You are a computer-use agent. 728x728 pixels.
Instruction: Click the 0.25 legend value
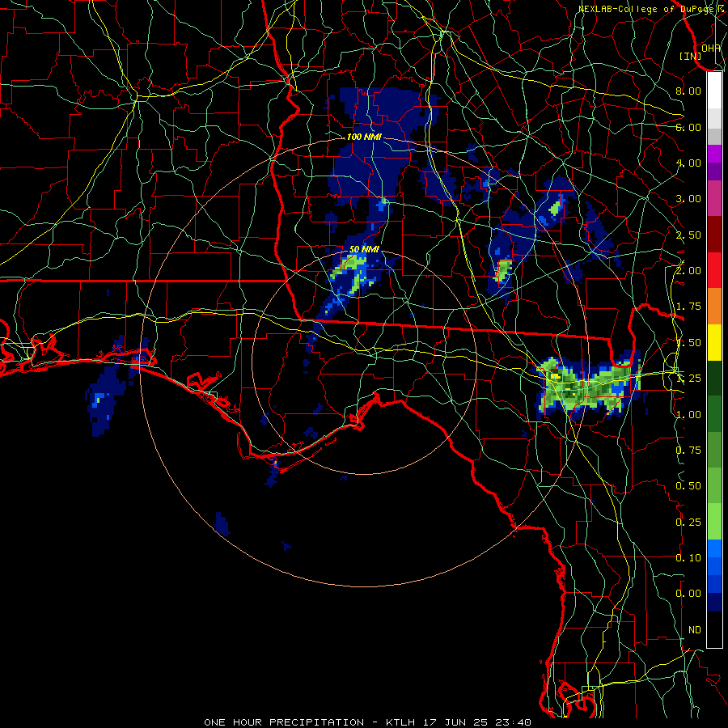(x=688, y=523)
